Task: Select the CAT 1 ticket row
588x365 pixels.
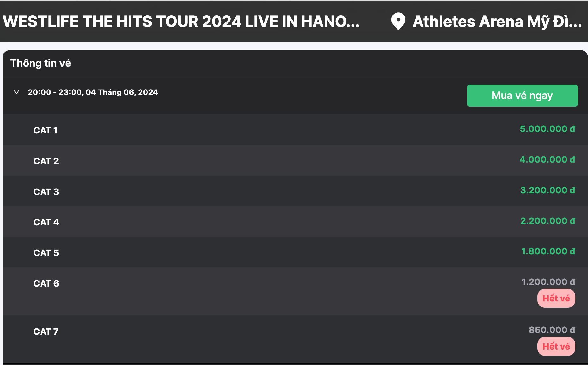Action: [295, 130]
